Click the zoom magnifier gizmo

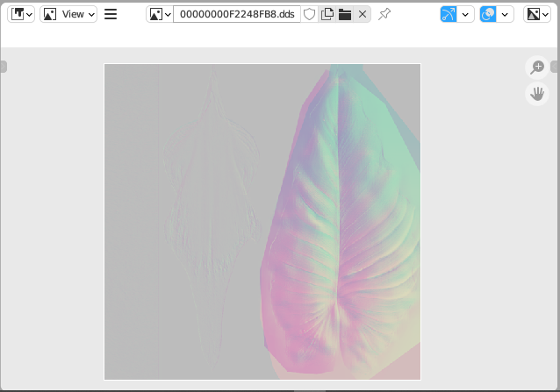537,68
